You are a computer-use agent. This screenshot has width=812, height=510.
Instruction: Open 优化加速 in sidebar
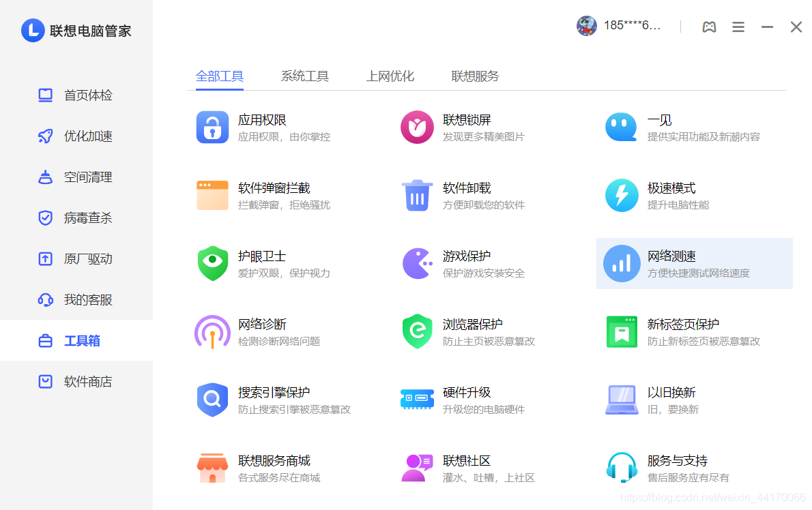click(76, 136)
